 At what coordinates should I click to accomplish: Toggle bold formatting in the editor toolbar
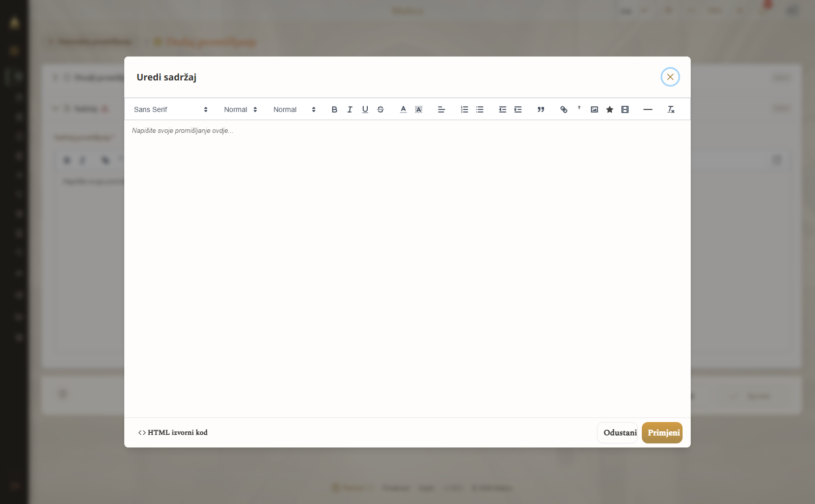[334, 109]
